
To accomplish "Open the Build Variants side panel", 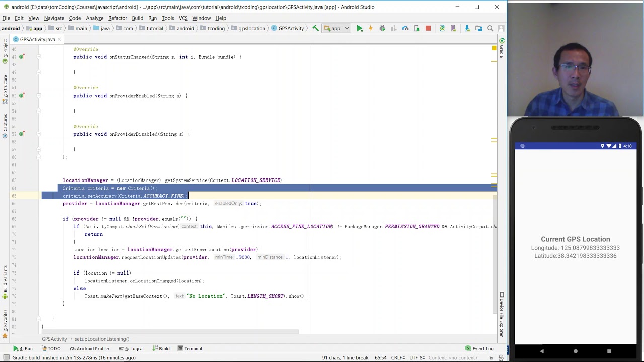I will coord(5,284).
